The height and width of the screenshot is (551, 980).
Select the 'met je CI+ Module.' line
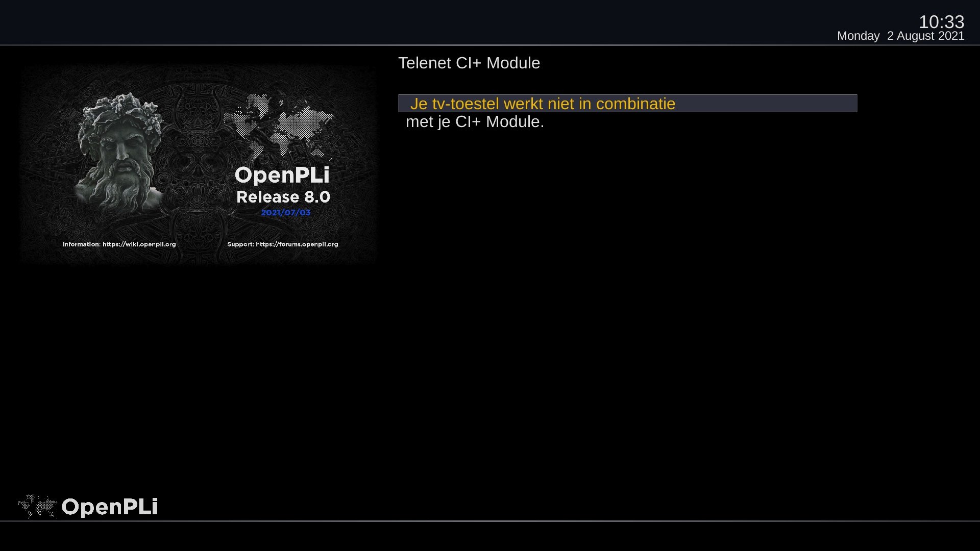coord(475,122)
